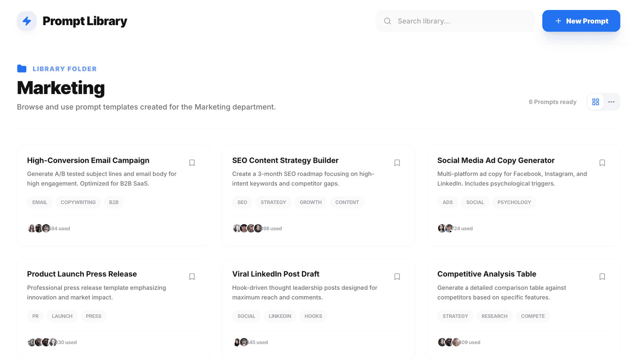Select the COPYWRITING tag

[78, 202]
